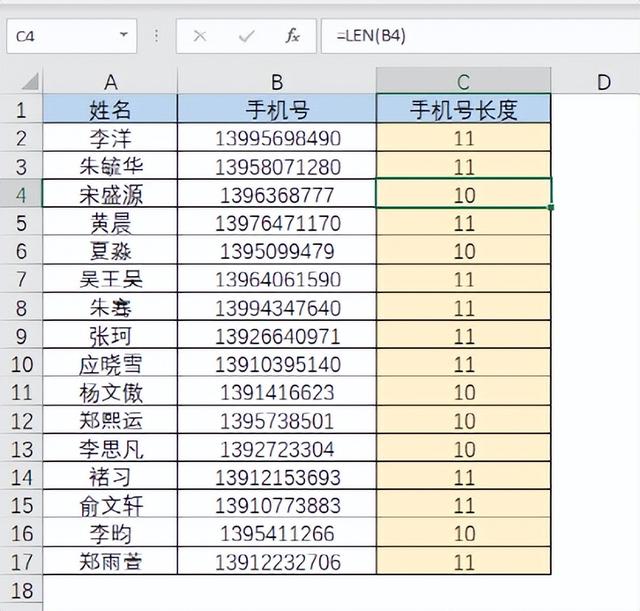640x611 pixels.
Task: Click the Name Box showing C4
Action: pos(72,36)
